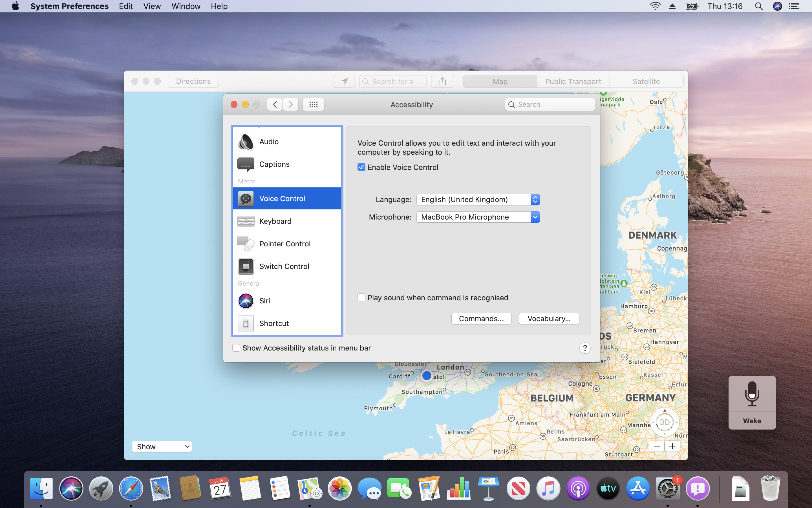Go forward in System Preferences

291,104
